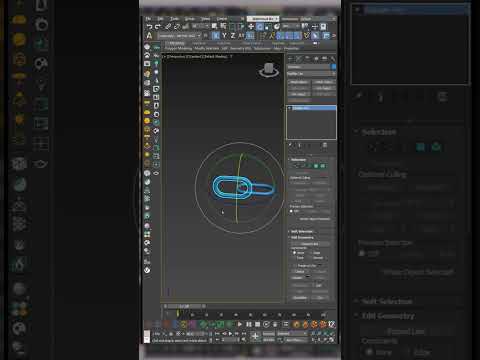Image resolution: width=480 pixels, height=360 pixels.
Task: Select the Move tool in main toolbar
Action: pos(251,27)
